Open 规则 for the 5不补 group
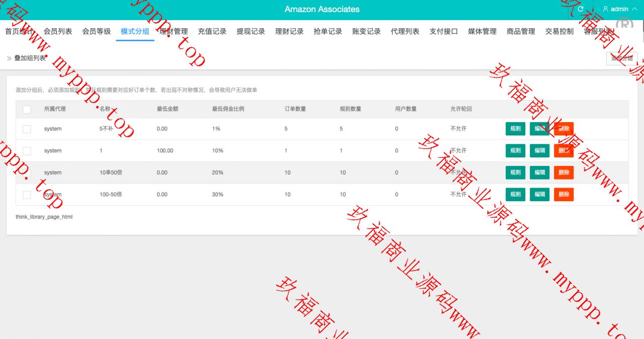This screenshot has height=339, width=644. 515,129
